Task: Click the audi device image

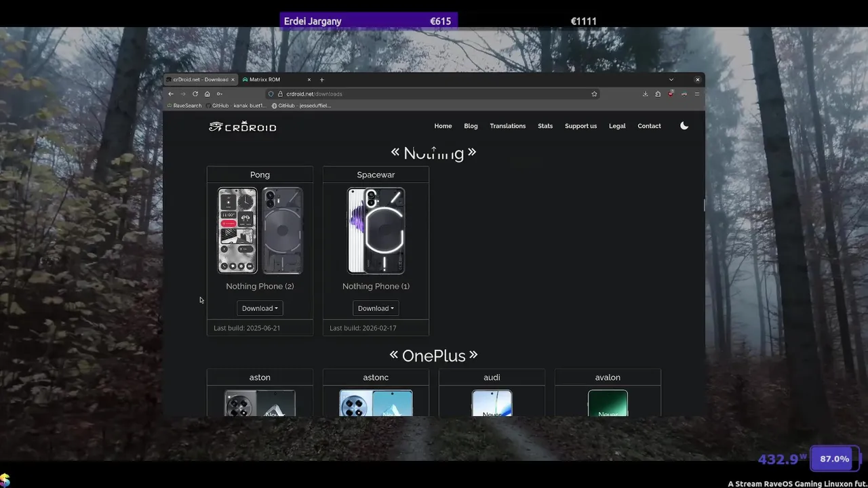Action: (x=492, y=403)
